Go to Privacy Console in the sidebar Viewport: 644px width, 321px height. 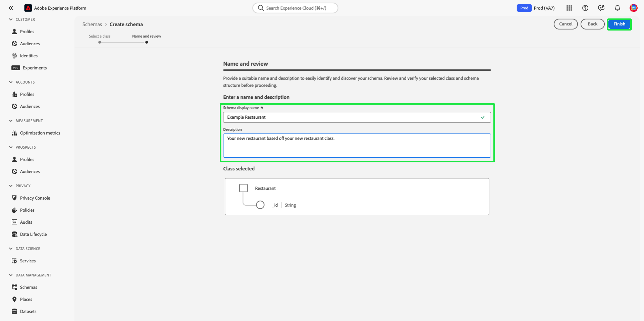click(35, 198)
